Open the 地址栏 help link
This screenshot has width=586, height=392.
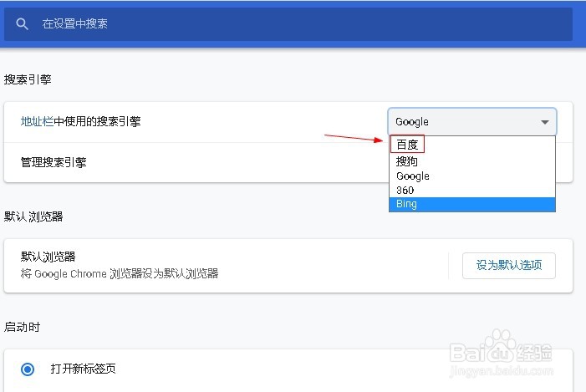point(37,121)
